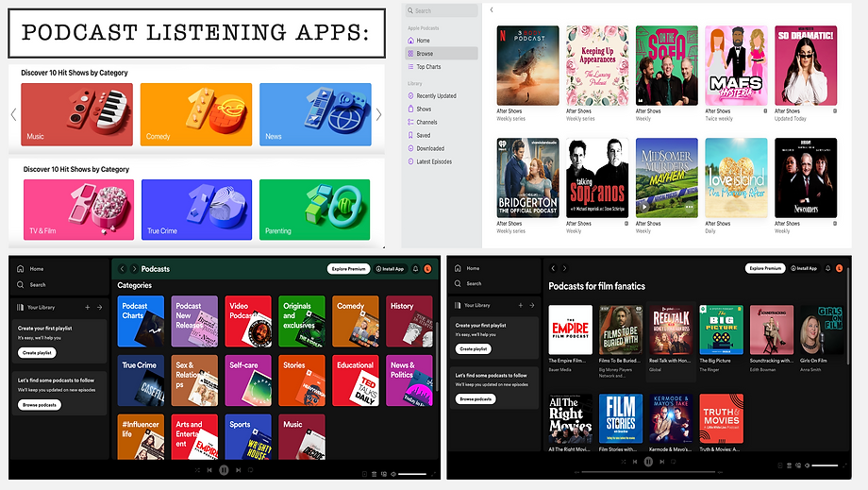Screen dimensions: 868x490
Task: Click Install App in Spotify Podcasts window
Action: tap(390, 269)
